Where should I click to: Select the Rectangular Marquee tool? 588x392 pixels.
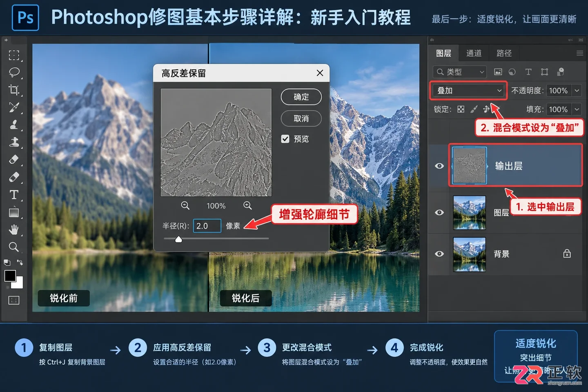coord(14,55)
